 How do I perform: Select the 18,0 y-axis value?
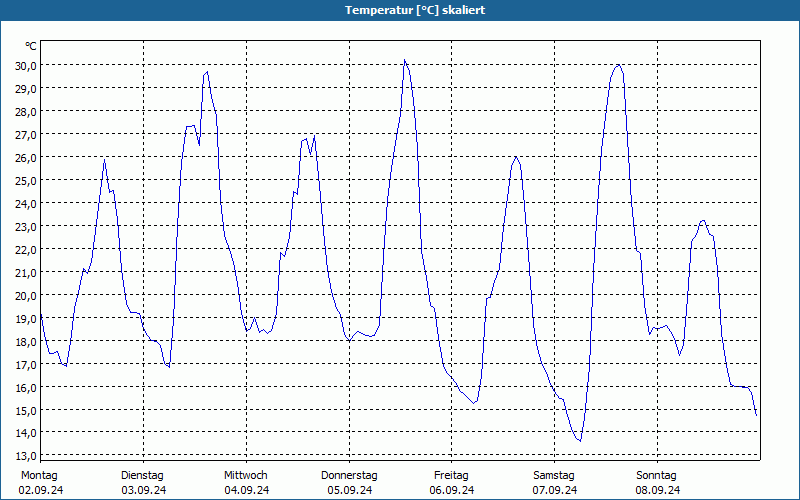tap(26, 341)
